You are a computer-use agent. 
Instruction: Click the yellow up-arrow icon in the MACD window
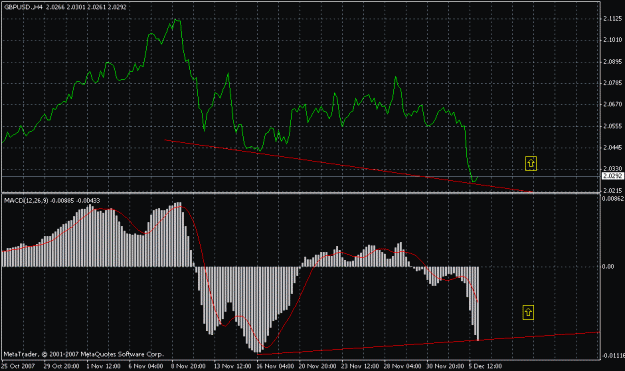528,312
